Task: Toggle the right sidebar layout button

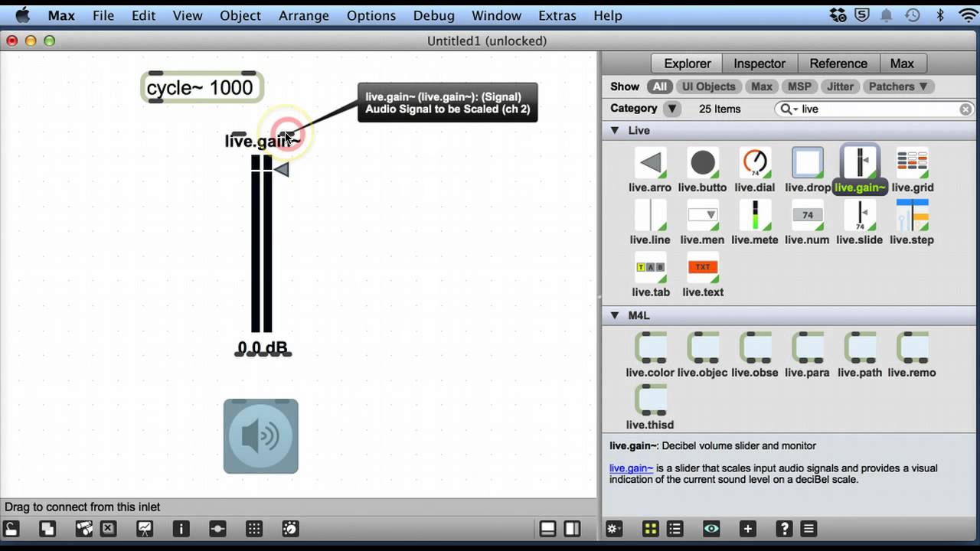Action: click(572, 528)
